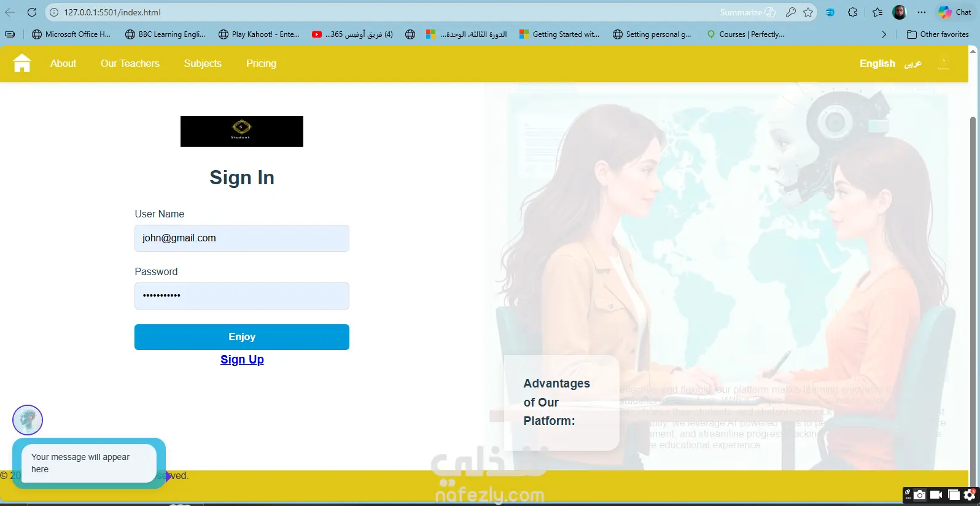Go back using the browser back arrow
Viewport: 980px width, 506px height.
pyautogui.click(x=10, y=12)
